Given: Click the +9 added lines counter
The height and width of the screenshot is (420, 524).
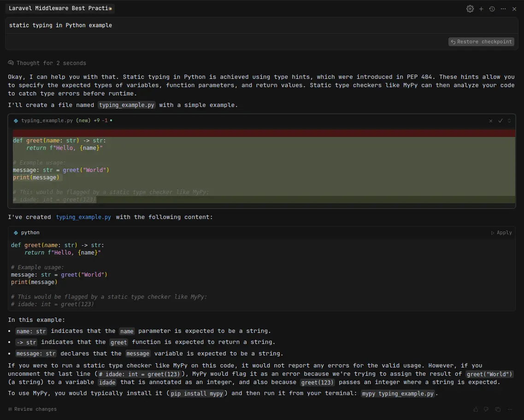Looking at the screenshot, I should point(97,120).
